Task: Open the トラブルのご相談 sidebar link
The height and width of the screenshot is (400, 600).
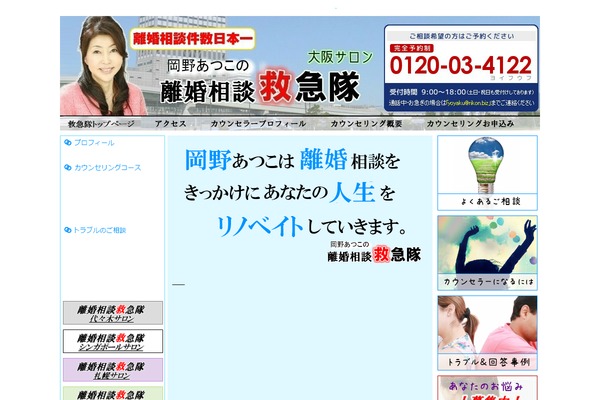Action: [x=99, y=230]
